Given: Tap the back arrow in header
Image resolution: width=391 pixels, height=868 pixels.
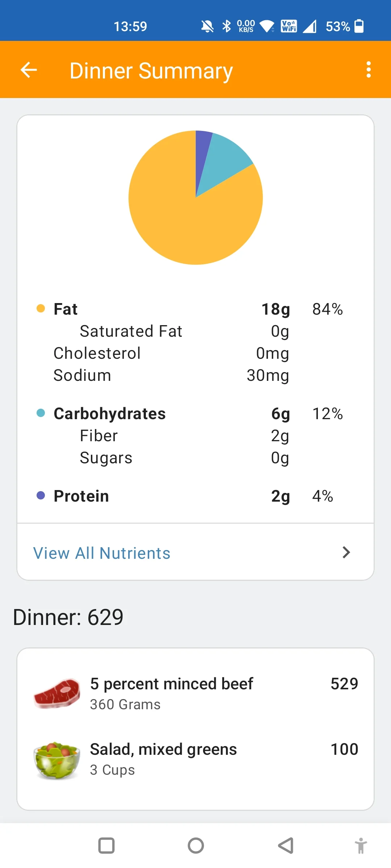Looking at the screenshot, I should click(x=29, y=70).
